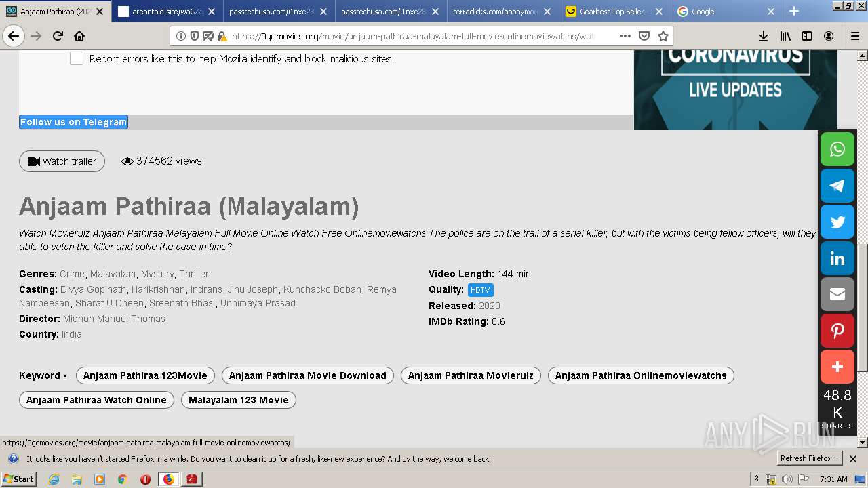Open Sharaf U Dheen cast link
This screenshot has width=868, height=488.
click(109, 303)
